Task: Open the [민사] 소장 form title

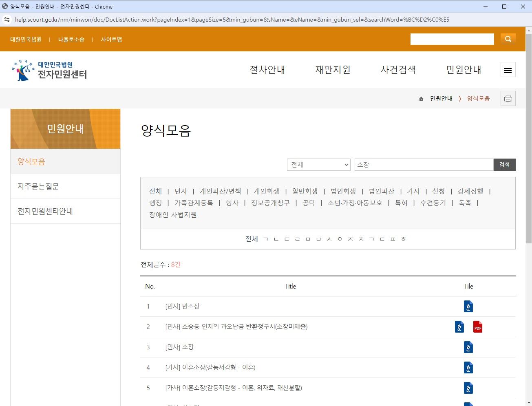Action: coord(179,347)
